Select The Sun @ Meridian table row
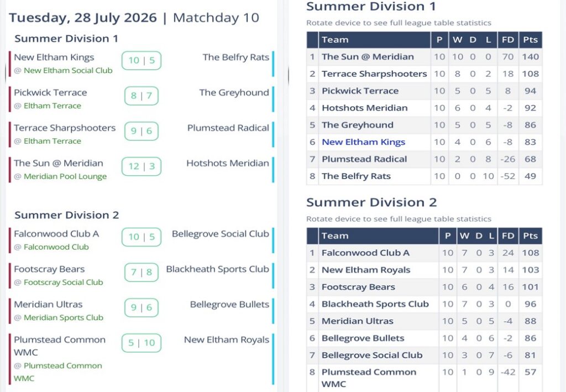Screen dimensions: 566x392 [424, 56]
